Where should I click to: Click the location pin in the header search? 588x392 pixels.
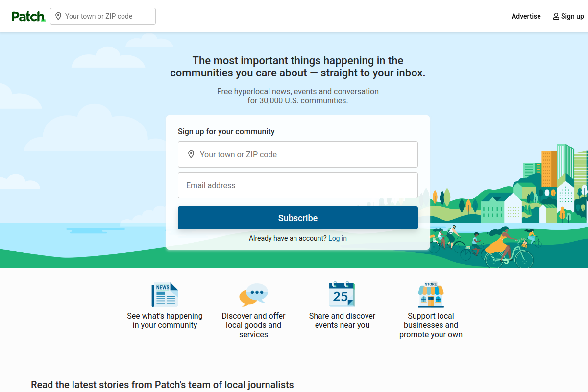58,16
